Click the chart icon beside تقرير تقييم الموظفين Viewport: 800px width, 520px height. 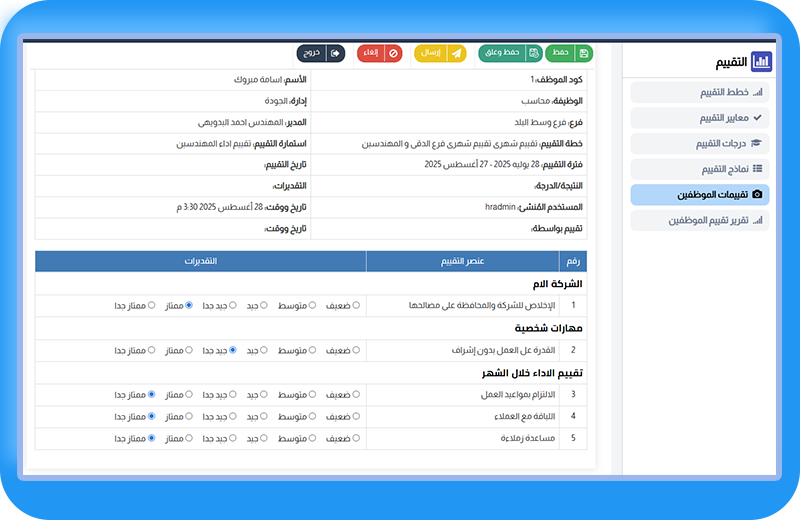(x=757, y=220)
